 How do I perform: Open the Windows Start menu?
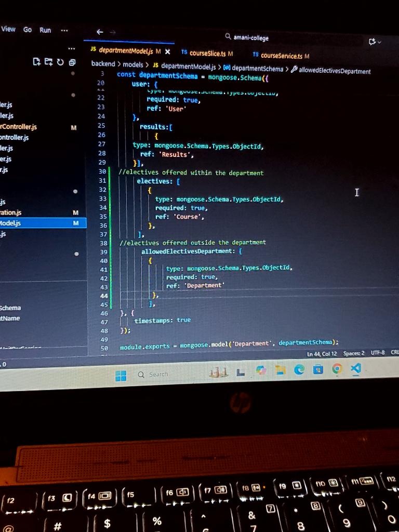point(121,376)
